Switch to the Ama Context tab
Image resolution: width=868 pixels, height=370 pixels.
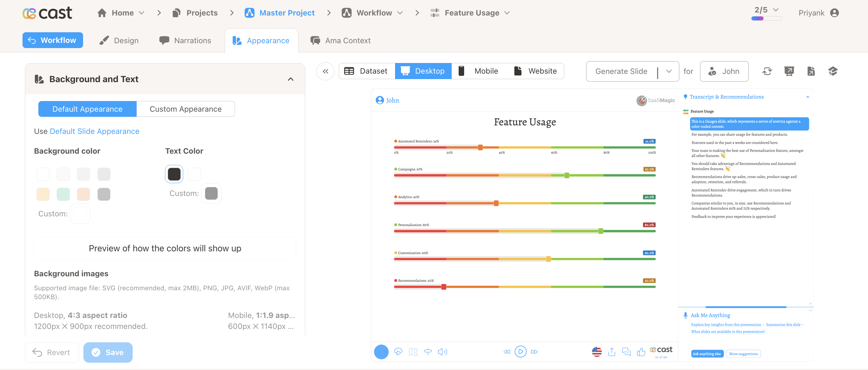tap(340, 40)
